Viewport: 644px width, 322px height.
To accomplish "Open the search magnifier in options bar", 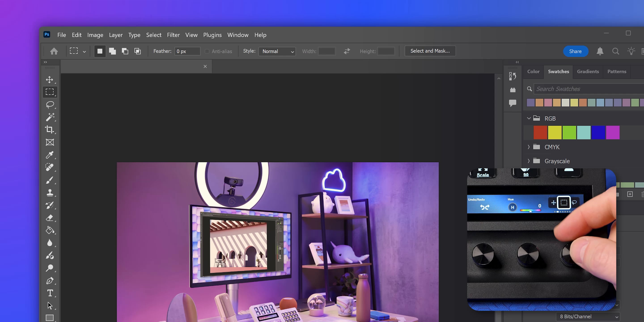I will tap(616, 51).
